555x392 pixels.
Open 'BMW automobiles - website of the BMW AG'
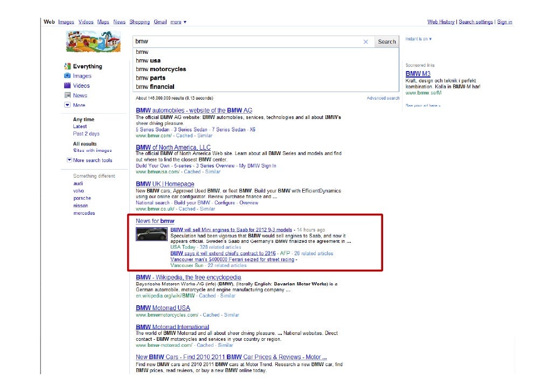[x=194, y=110]
